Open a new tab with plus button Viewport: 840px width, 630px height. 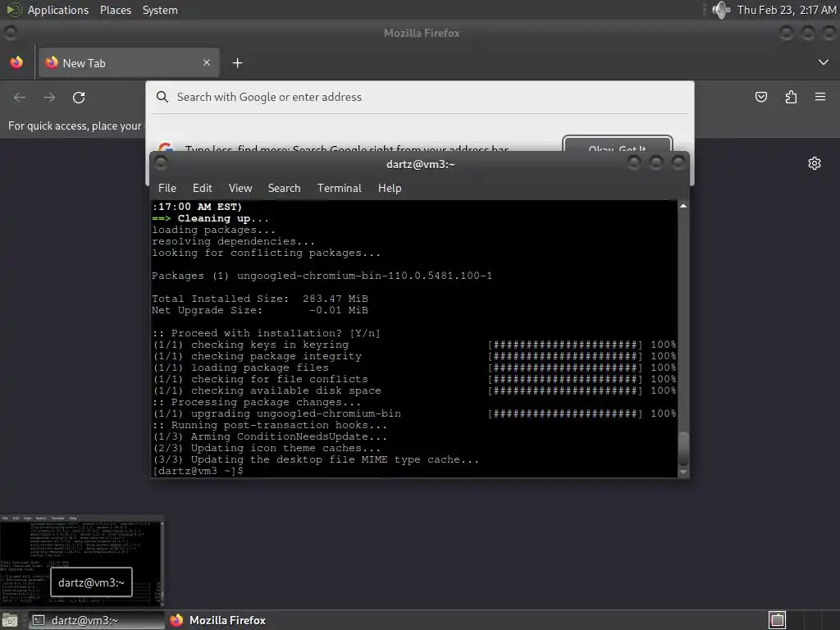point(237,63)
